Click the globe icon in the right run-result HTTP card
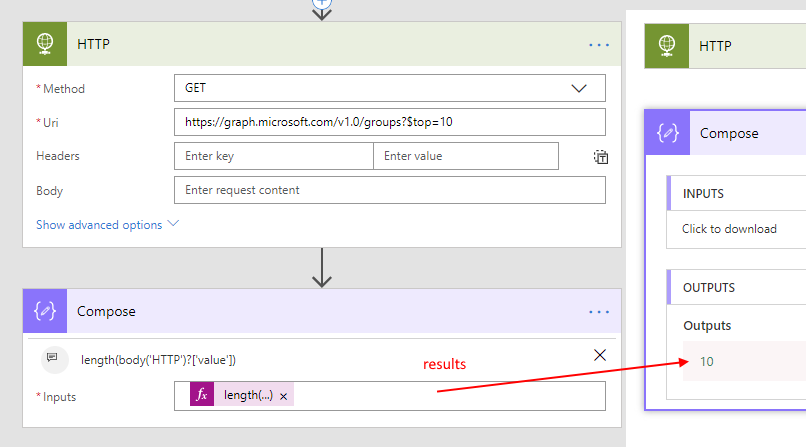The height and width of the screenshot is (447, 806). (x=667, y=45)
